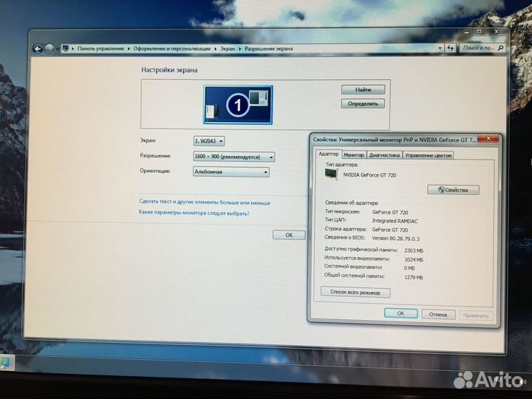Open the Экран display selection dropdown
Viewport: 532px width, 399px height.
[x=209, y=140]
